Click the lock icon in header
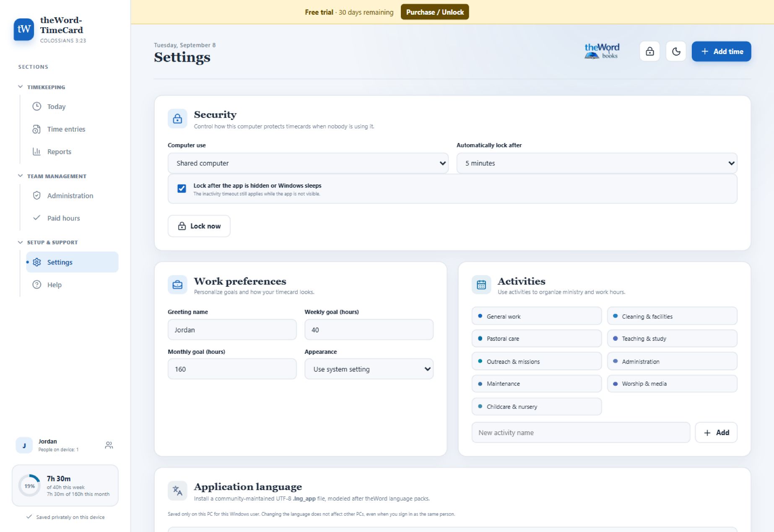774x532 pixels. 649,52
